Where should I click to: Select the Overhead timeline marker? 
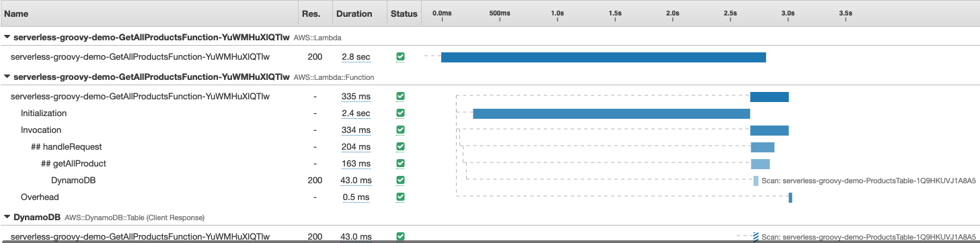(x=790, y=197)
